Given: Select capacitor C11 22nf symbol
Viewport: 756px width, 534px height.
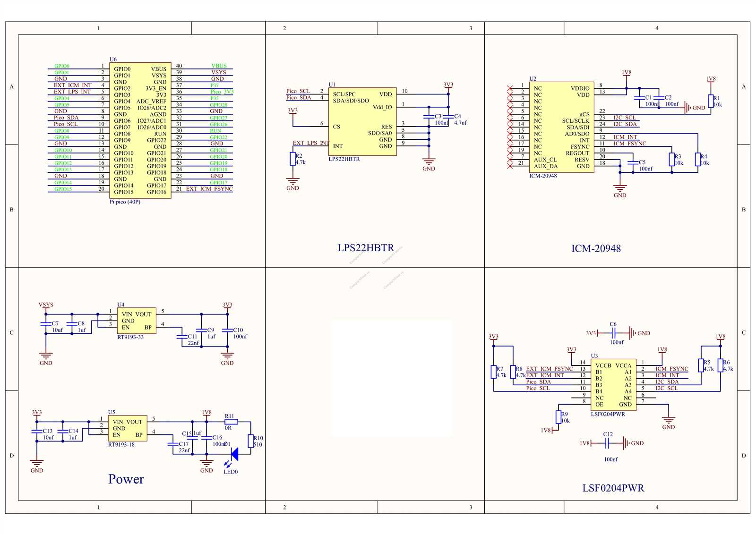Looking at the screenshot, I should click(x=182, y=337).
